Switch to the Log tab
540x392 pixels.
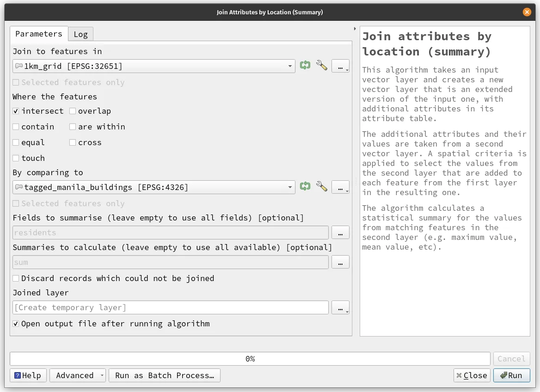80,34
